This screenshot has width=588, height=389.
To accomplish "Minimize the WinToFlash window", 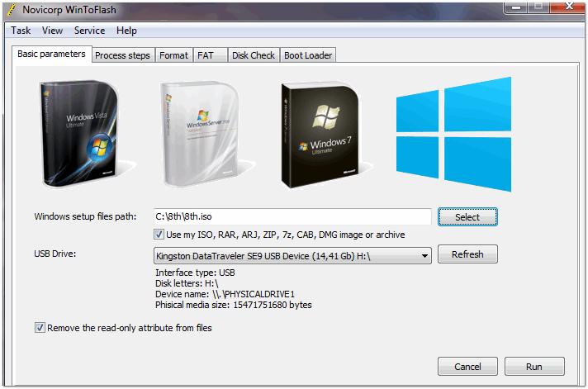I will coord(516,7).
